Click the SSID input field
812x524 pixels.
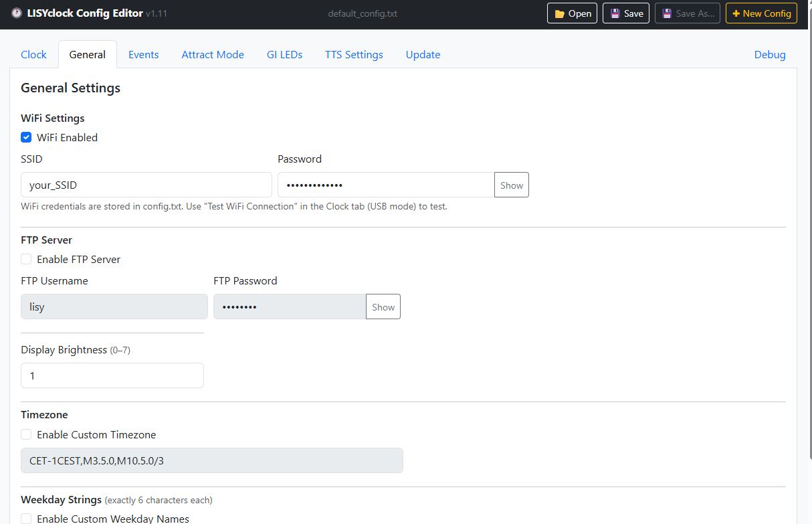click(x=146, y=185)
